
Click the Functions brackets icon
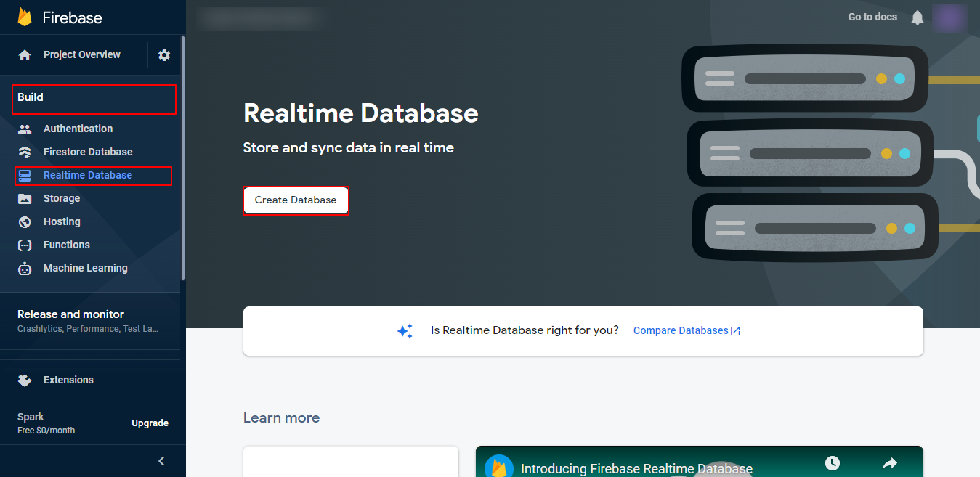(25, 245)
